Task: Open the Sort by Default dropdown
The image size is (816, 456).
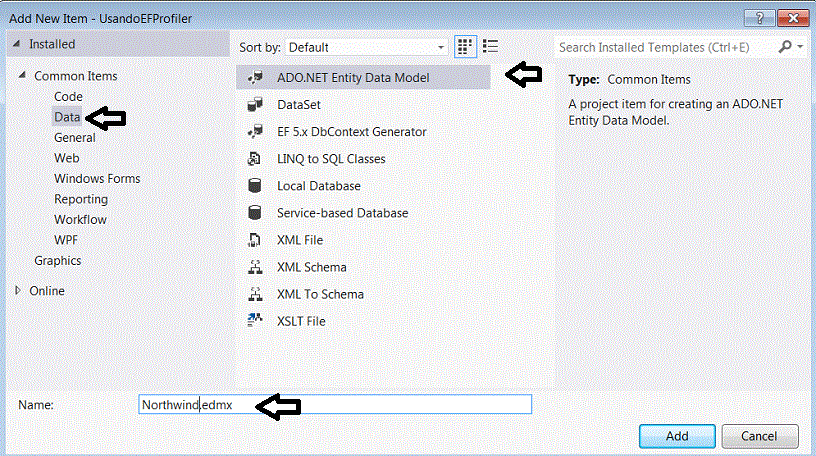Action: pos(366,47)
